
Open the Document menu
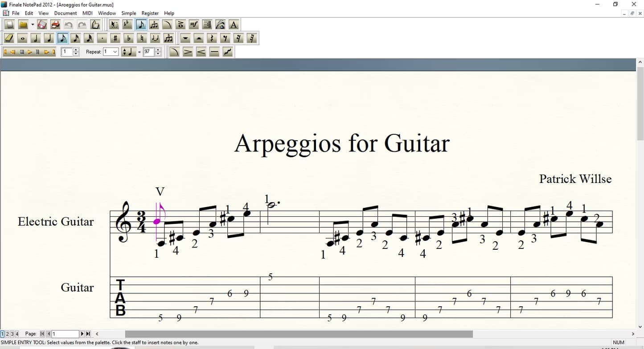pyautogui.click(x=65, y=13)
